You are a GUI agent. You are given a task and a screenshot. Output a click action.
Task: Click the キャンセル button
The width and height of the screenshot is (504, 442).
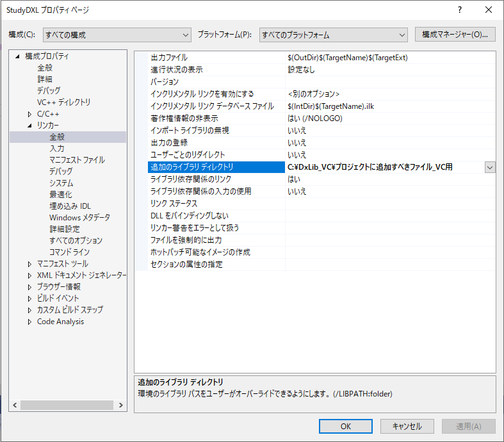click(x=407, y=426)
